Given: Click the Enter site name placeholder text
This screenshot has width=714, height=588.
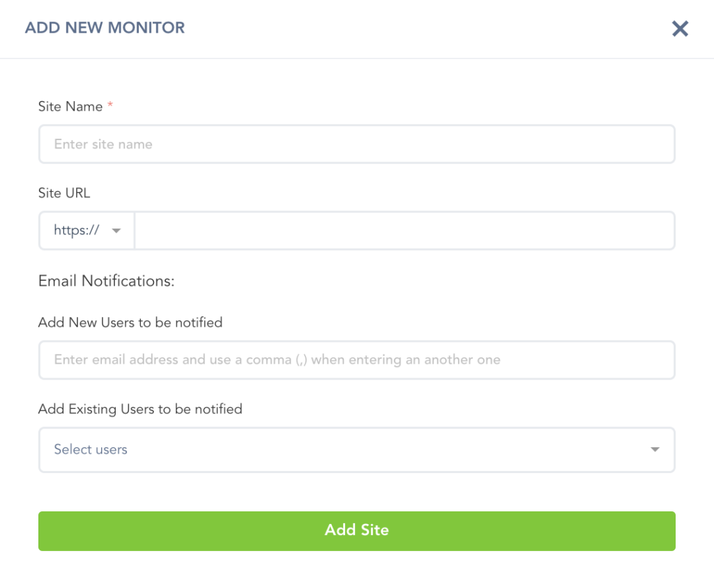Looking at the screenshot, I should pyautogui.click(x=103, y=144).
